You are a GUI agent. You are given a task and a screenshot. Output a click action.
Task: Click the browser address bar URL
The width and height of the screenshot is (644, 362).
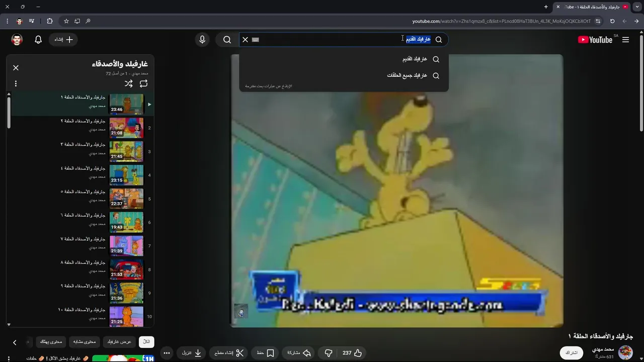click(x=502, y=21)
